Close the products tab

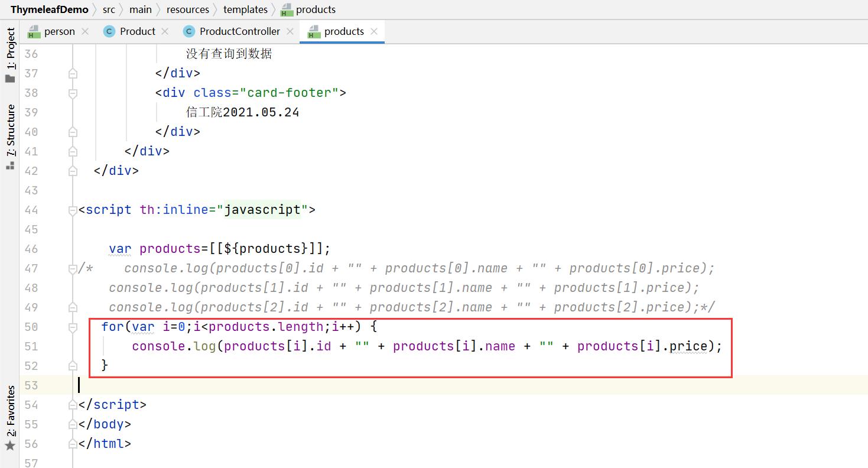click(x=374, y=31)
